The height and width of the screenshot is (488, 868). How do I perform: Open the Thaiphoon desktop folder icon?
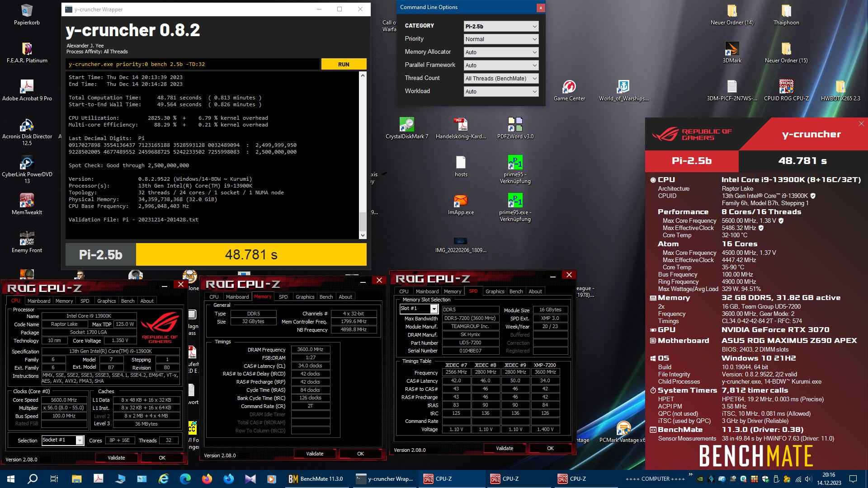tap(786, 15)
